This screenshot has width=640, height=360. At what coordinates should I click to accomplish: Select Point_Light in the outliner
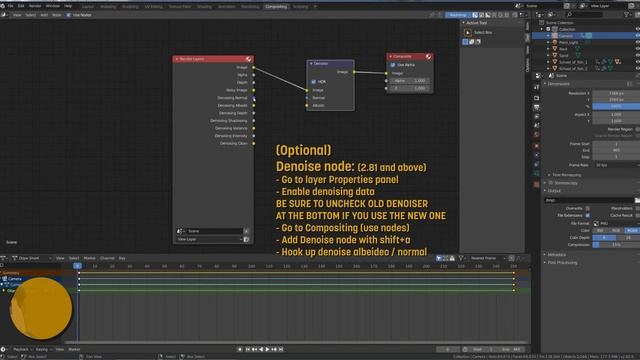568,42
